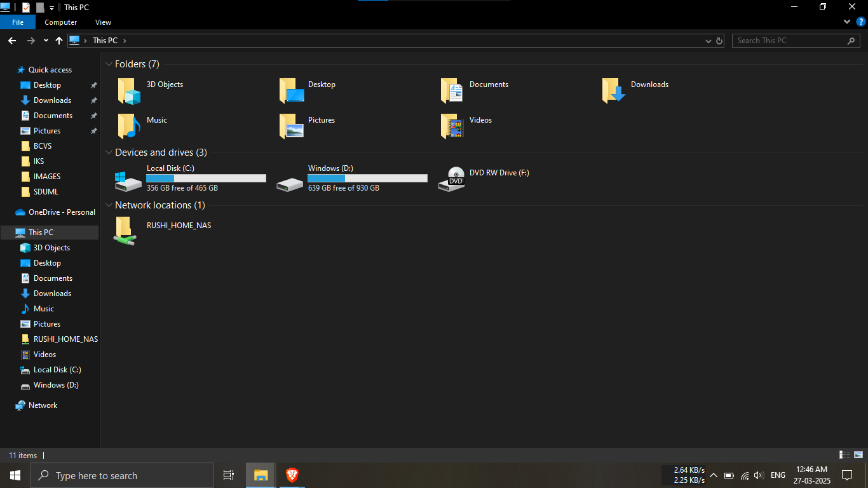The height and width of the screenshot is (488, 868).
Task: Select BCVS folder in Quick access
Action: (x=43, y=146)
